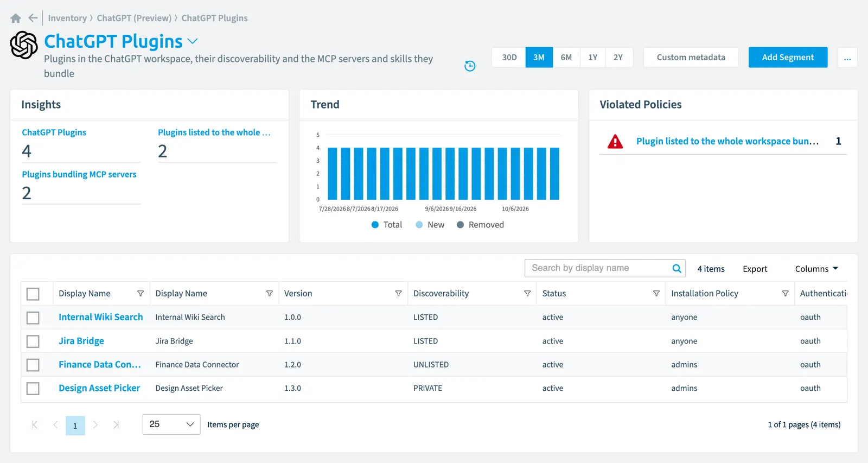Screen dimensions: 868x463
Task: Select the 30D time range
Action: click(x=509, y=57)
